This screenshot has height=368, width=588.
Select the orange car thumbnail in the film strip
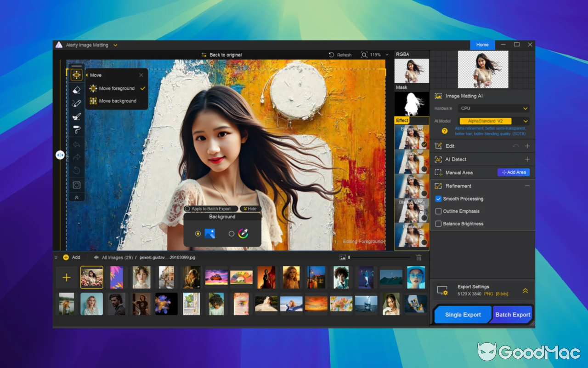coord(216,276)
